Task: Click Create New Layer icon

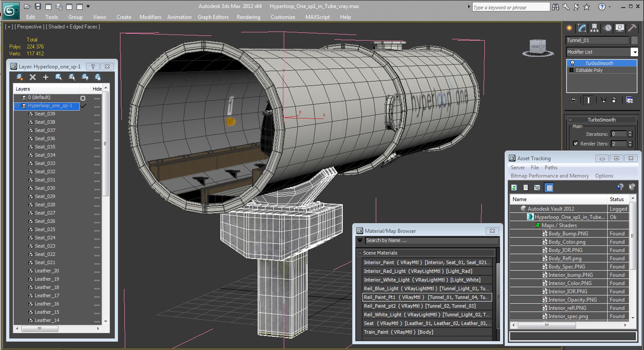Action: click(19, 77)
